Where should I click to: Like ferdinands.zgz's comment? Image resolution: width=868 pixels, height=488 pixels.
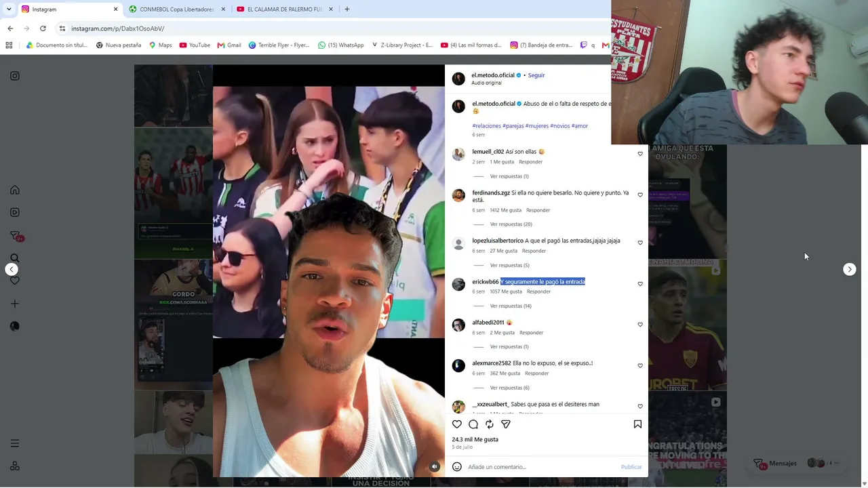[x=640, y=195]
